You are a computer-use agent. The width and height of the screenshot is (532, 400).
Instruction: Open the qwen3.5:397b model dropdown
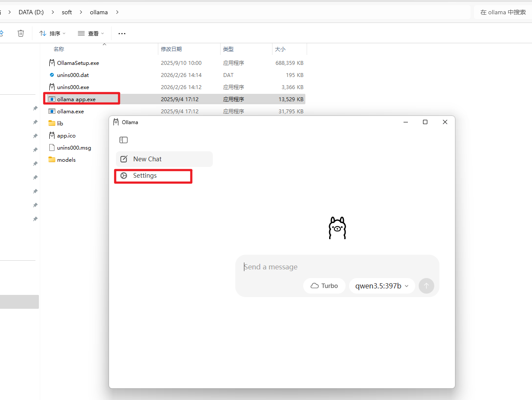tap(382, 286)
